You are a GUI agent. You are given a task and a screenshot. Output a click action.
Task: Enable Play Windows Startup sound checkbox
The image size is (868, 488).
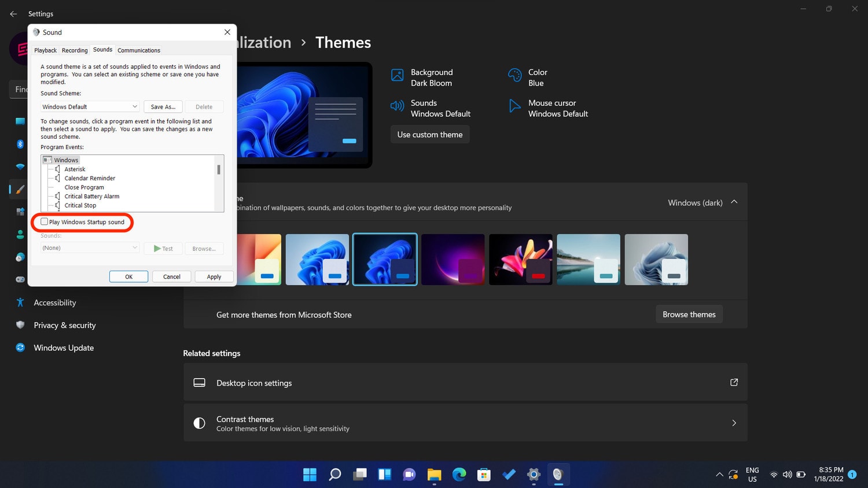point(45,222)
